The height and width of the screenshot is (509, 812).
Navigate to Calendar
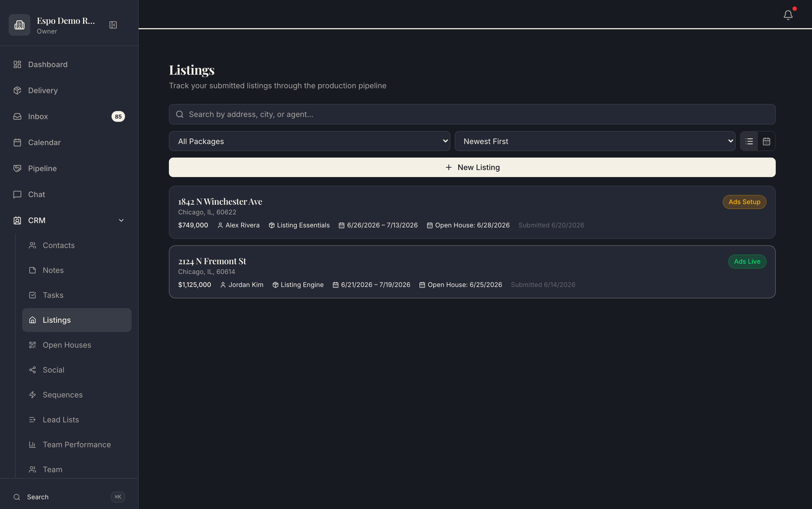click(69, 142)
